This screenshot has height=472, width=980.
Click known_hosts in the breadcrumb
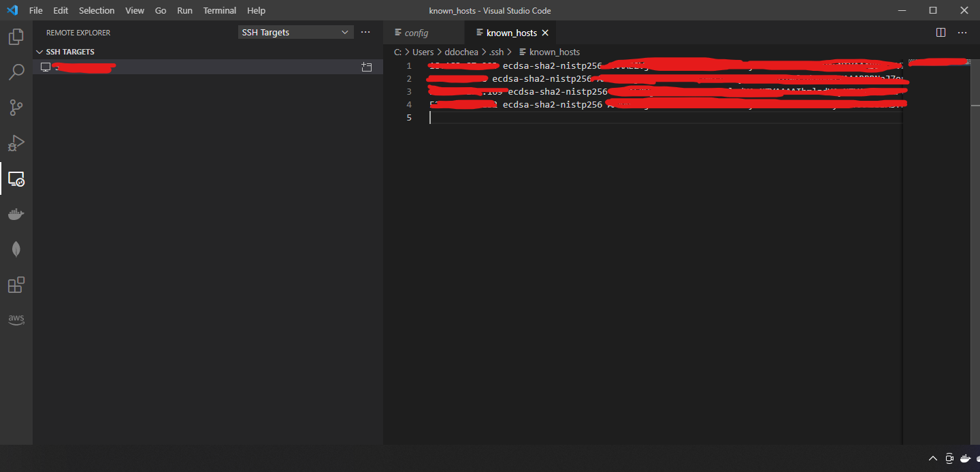pyautogui.click(x=555, y=52)
